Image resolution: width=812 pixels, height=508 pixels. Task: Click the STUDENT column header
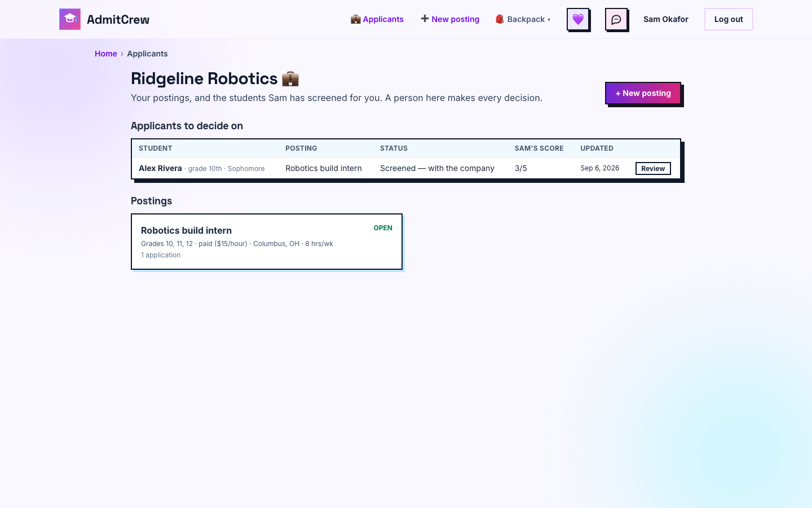tap(156, 148)
